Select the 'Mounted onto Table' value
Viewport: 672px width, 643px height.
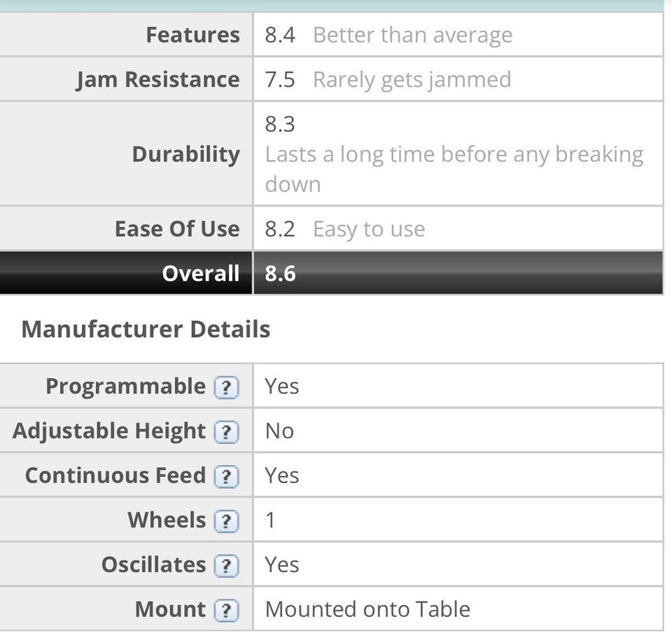point(367,609)
